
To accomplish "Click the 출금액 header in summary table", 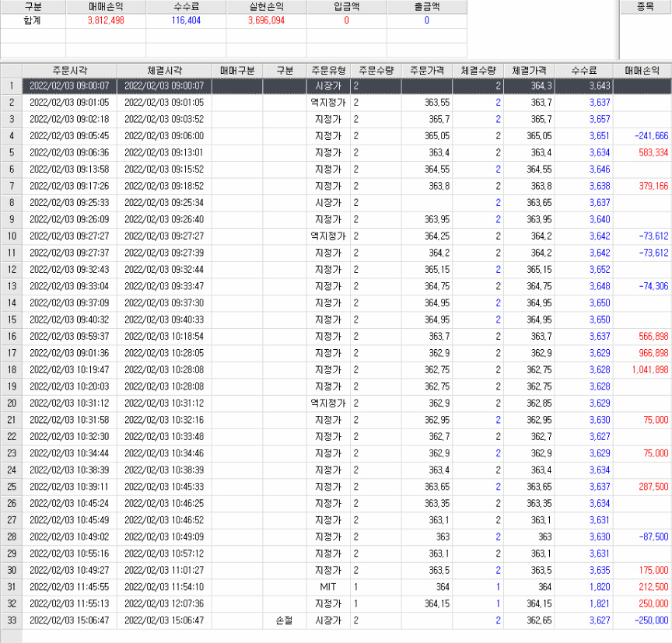I will pyautogui.click(x=426, y=7).
